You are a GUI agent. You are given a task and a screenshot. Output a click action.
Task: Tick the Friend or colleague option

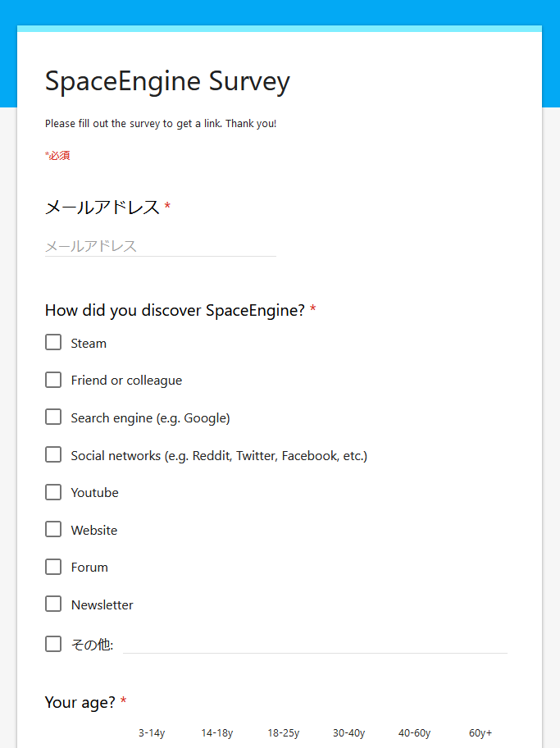pos(53,380)
